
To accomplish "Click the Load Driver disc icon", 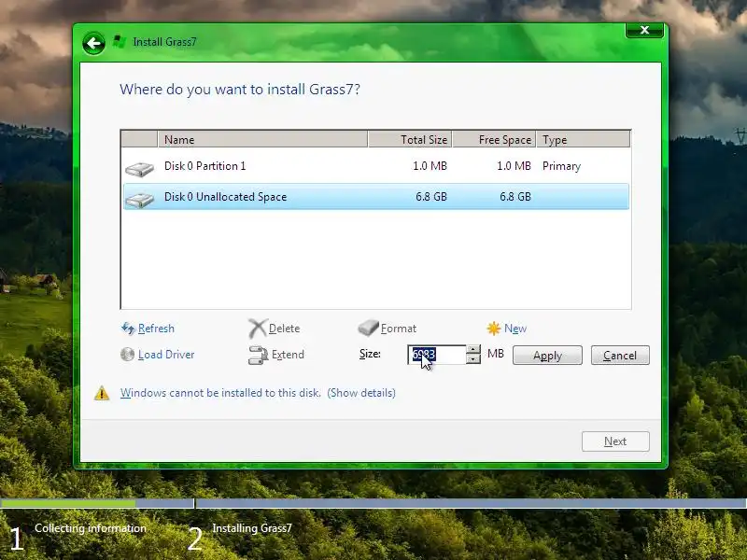I will [x=127, y=355].
